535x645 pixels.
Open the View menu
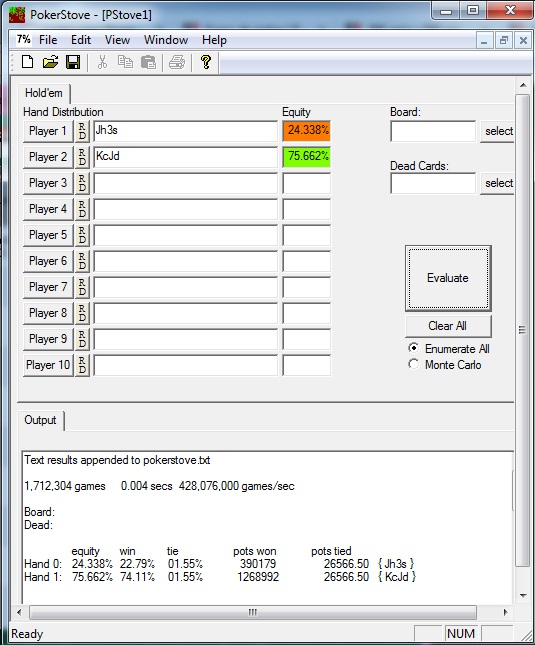pos(117,40)
